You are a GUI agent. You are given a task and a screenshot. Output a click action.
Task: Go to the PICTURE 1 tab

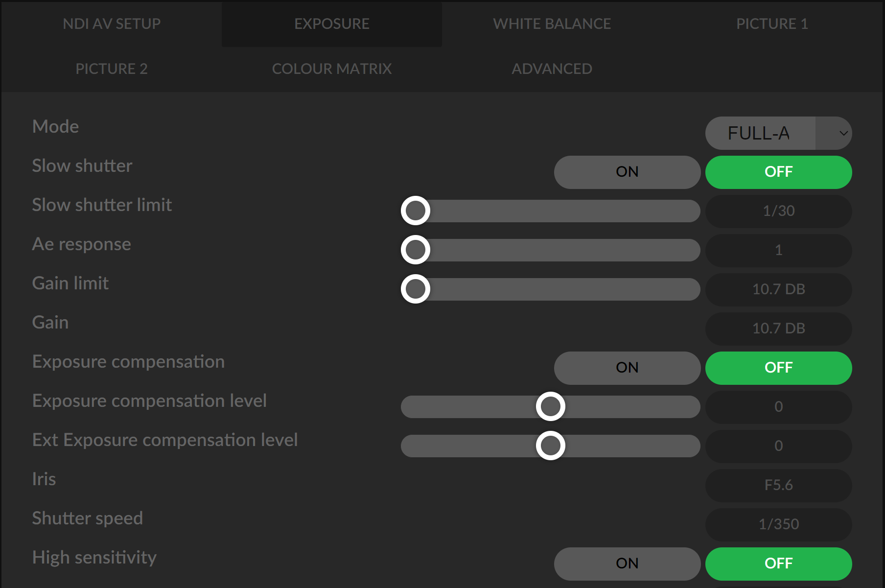772,24
